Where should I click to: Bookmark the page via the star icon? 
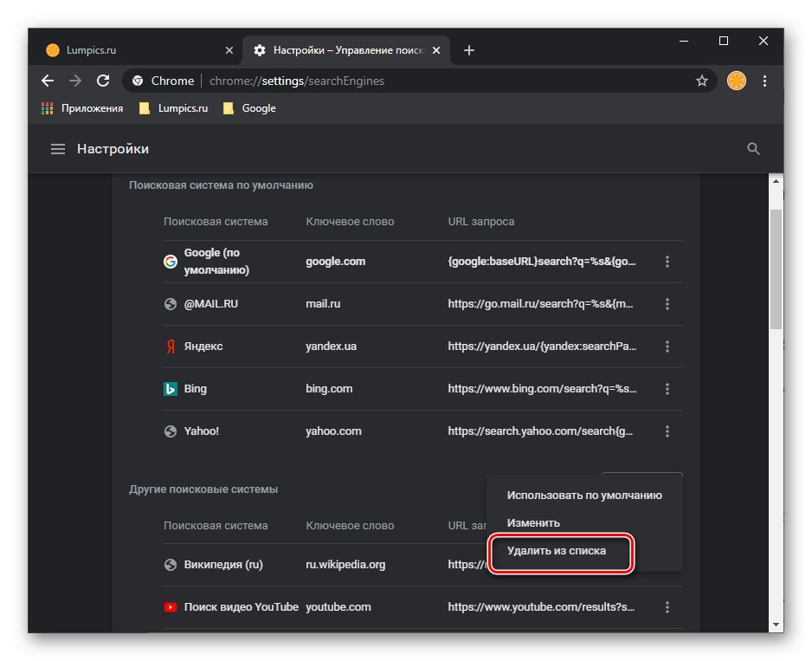point(701,81)
